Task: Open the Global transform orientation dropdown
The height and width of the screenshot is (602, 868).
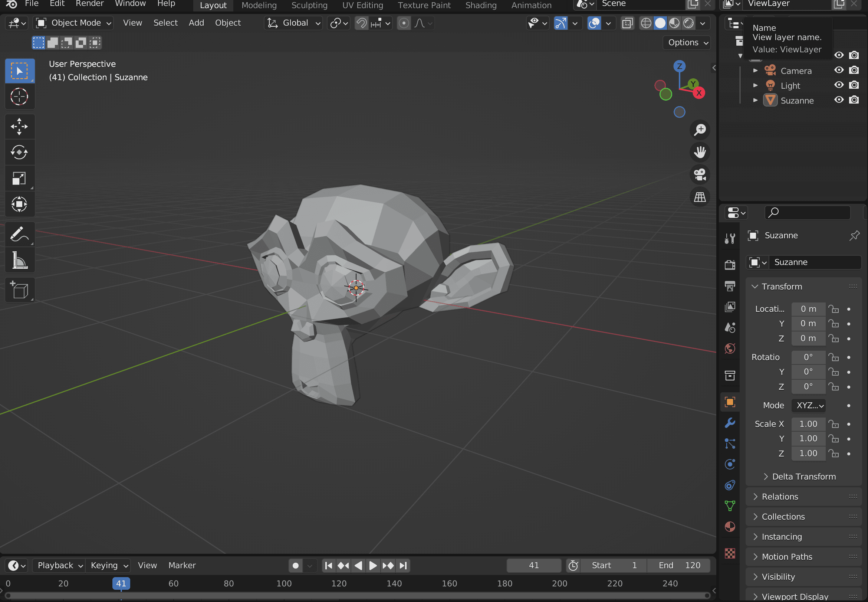Action: 294,23
